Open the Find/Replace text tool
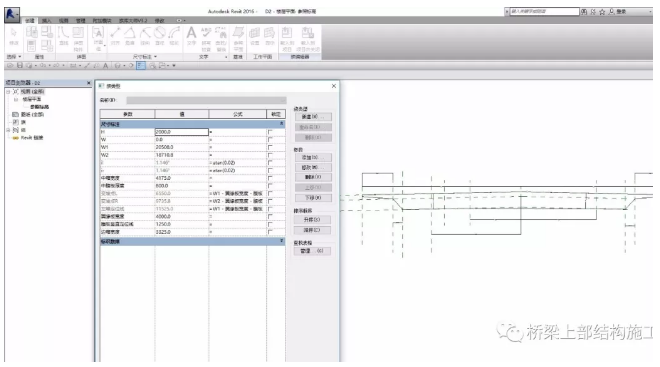Viewport: 660px width, 367px height. tap(221, 38)
